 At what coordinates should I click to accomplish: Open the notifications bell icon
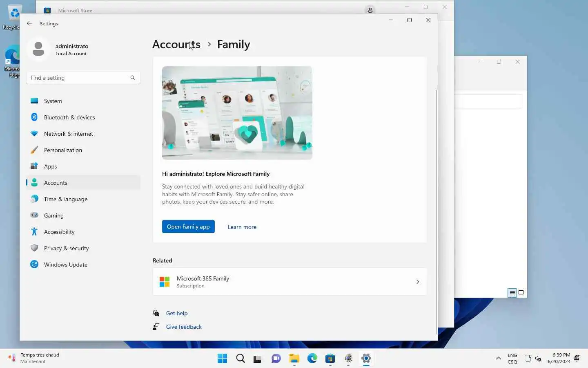[577, 359]
